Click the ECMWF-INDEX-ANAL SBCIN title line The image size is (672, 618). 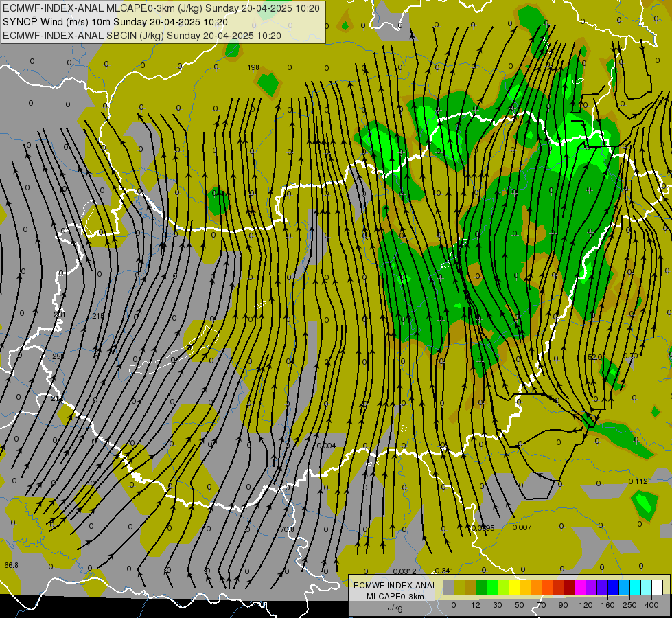[x=142, y=36]
